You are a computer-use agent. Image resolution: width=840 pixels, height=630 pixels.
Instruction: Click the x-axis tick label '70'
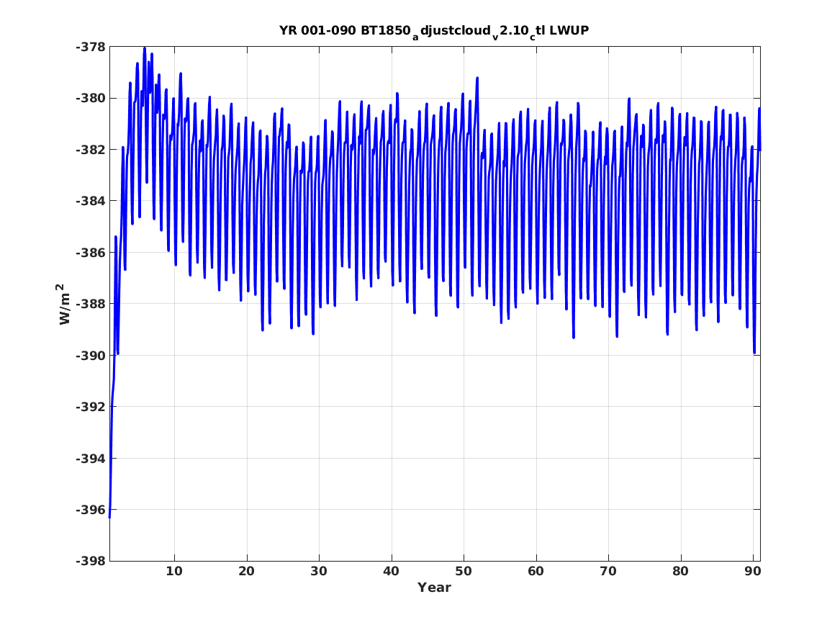[608, 571]
